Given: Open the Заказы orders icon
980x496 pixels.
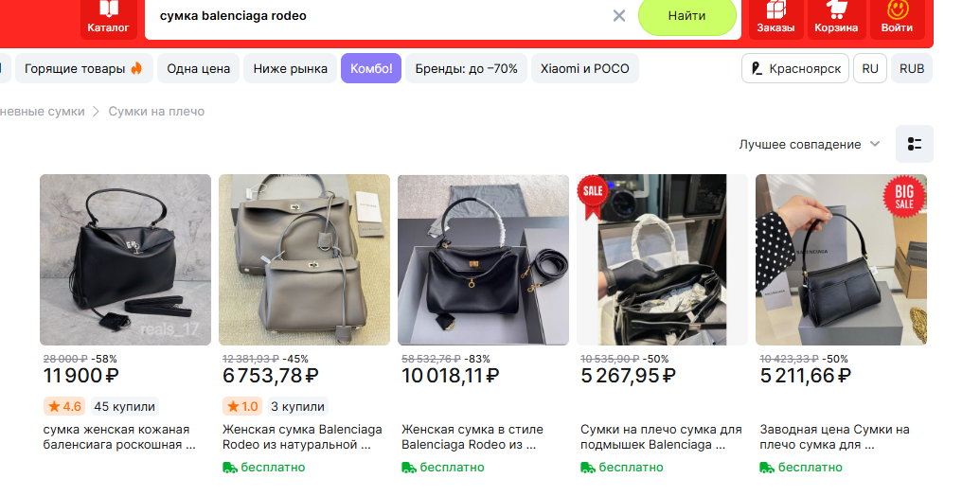Looking at the screenshot, I should tap(775, 16).
